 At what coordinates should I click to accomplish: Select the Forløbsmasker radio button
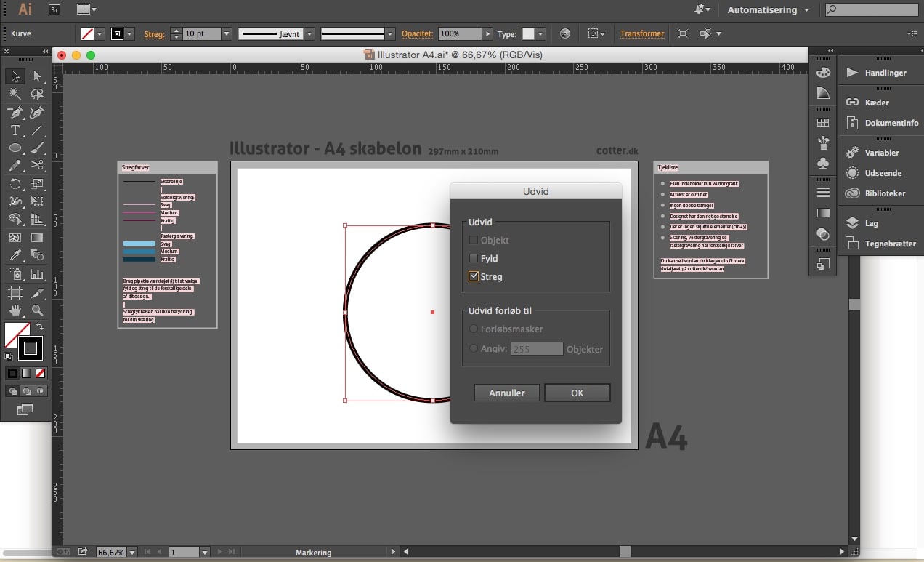coord(474,329)
